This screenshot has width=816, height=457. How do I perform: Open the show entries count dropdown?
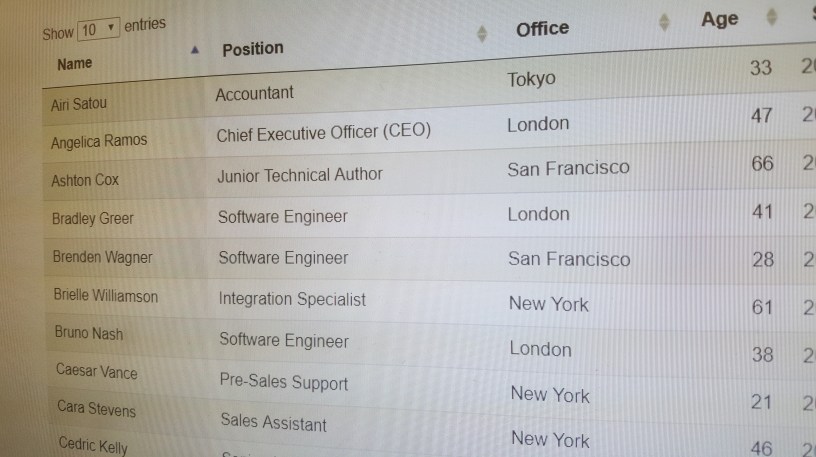[x=98, y=29]
